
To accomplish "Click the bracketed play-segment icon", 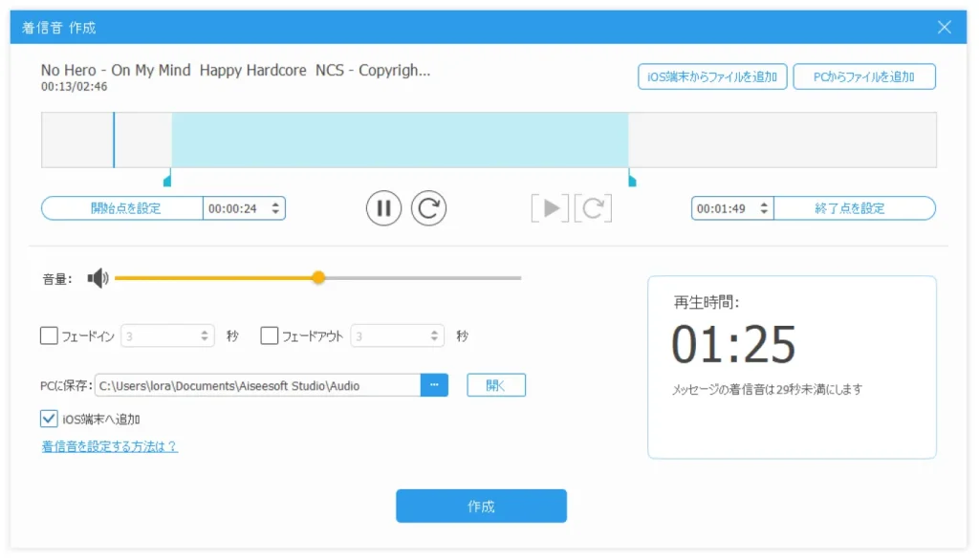I will tap(550, 208).
